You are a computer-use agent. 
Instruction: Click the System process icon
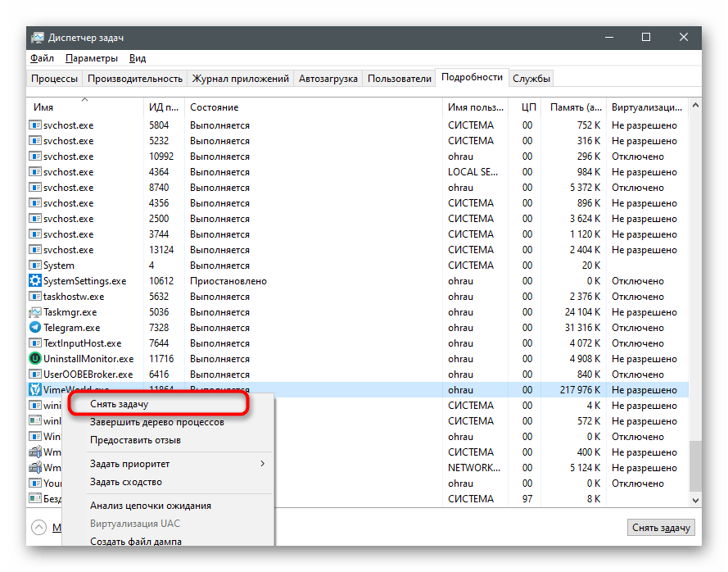35,265
